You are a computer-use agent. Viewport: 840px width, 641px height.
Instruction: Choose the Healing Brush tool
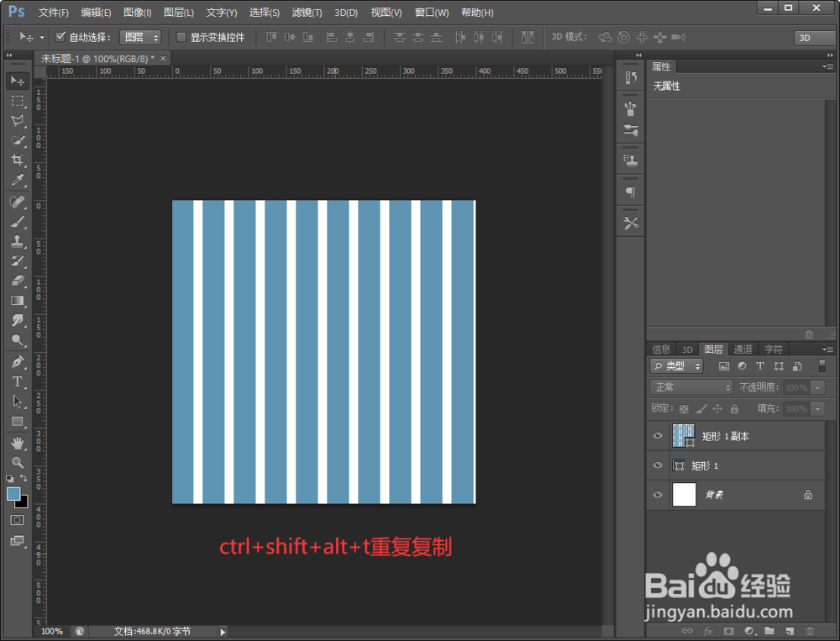pos(17,202)
